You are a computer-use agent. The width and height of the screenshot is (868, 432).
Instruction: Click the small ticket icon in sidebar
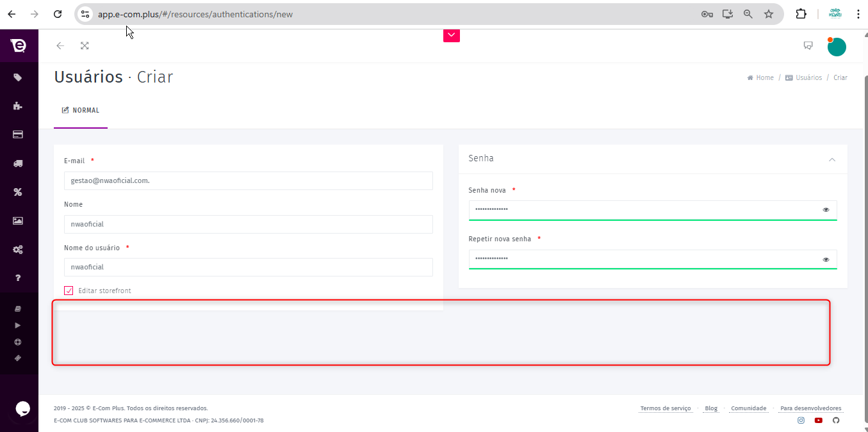coord(18,358)
